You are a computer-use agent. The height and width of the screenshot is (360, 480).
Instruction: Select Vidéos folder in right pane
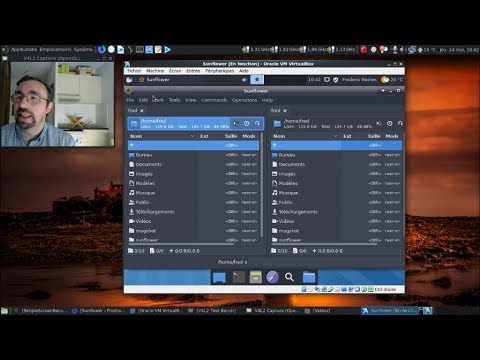(336, 221)
